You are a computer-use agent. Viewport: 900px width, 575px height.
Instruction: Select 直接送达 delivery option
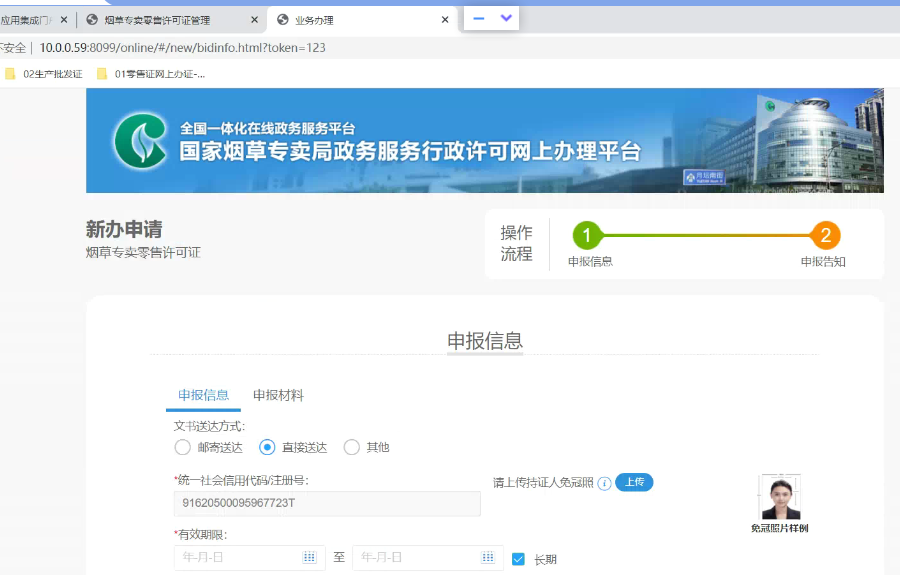pos(267,447)
